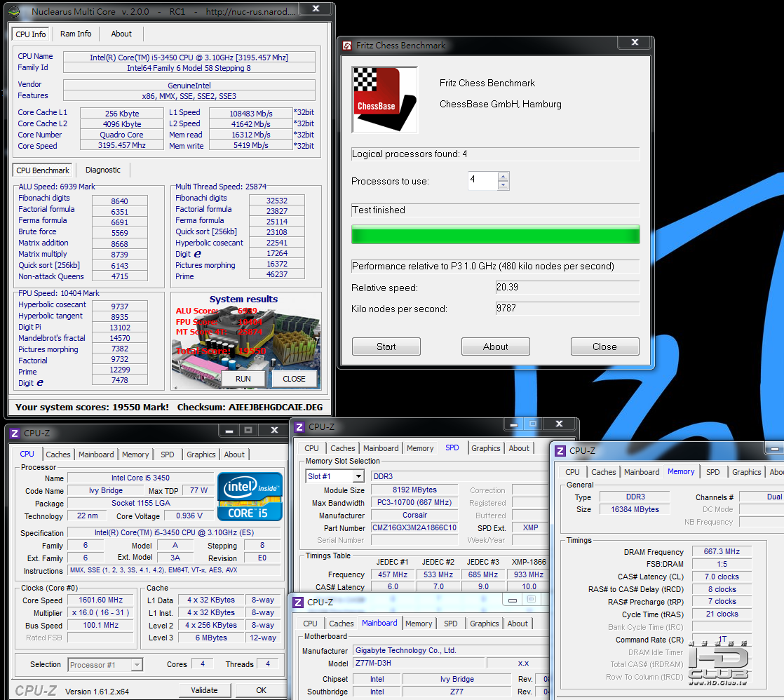
Task: Click the Model Z77M-D3H field
Action: pos(419,663)
